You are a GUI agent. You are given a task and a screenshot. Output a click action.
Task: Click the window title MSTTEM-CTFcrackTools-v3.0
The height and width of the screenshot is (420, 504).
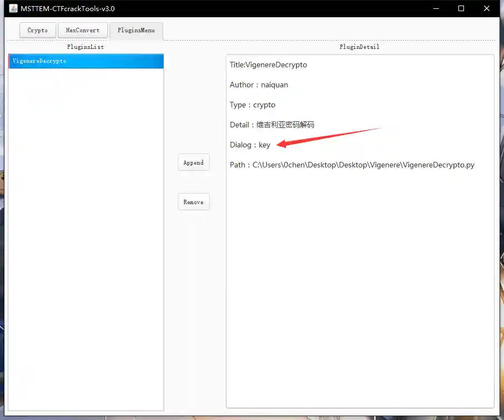click(x=67, y=9)
